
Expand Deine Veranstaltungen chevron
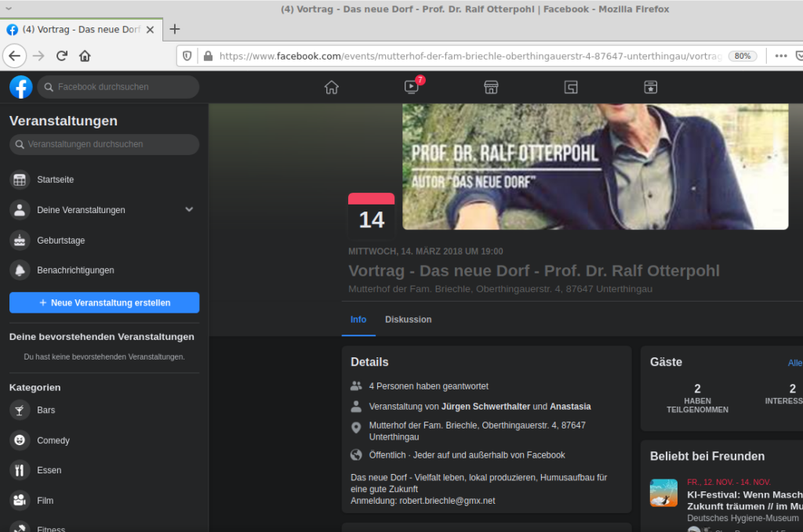click(x=189, y=209)
